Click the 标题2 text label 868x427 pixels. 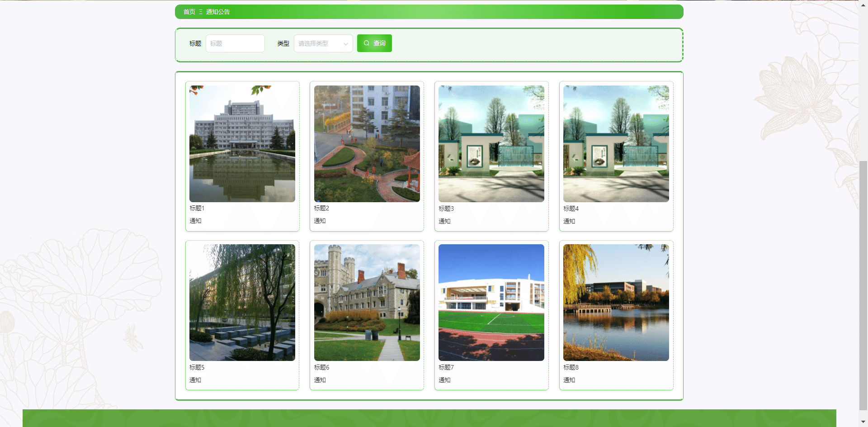tap(321, 208)
